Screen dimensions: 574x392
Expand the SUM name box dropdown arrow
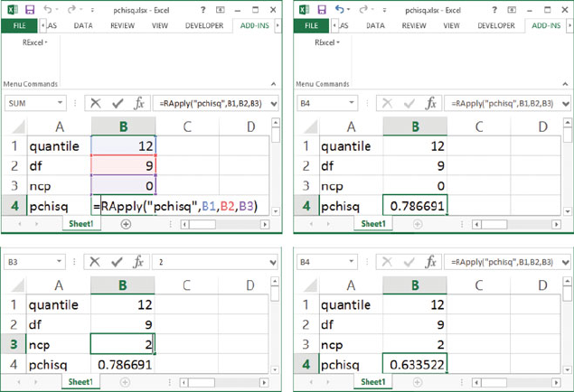[x=60, y=103]
